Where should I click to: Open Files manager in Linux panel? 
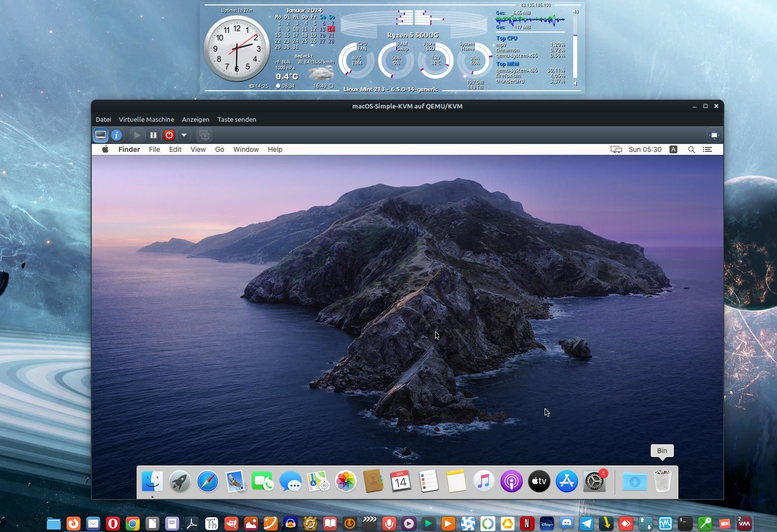pyautogui.click(x=54, y=523)
